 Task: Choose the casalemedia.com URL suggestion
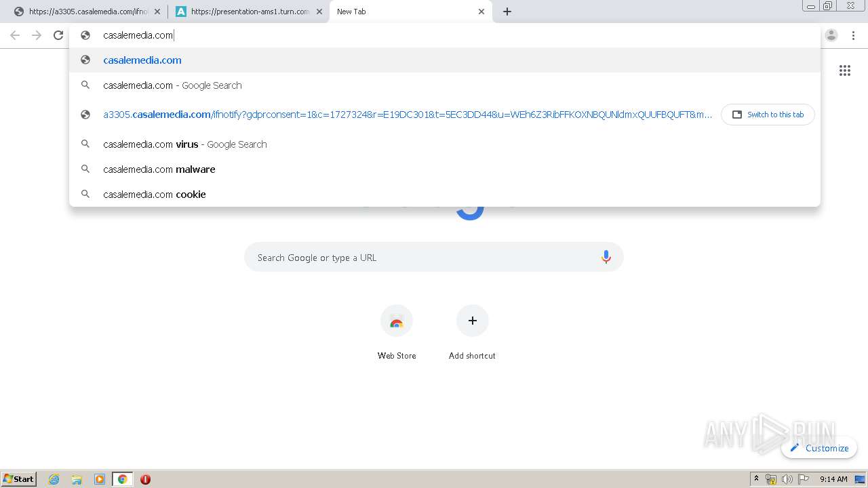[x=445, y=60]
